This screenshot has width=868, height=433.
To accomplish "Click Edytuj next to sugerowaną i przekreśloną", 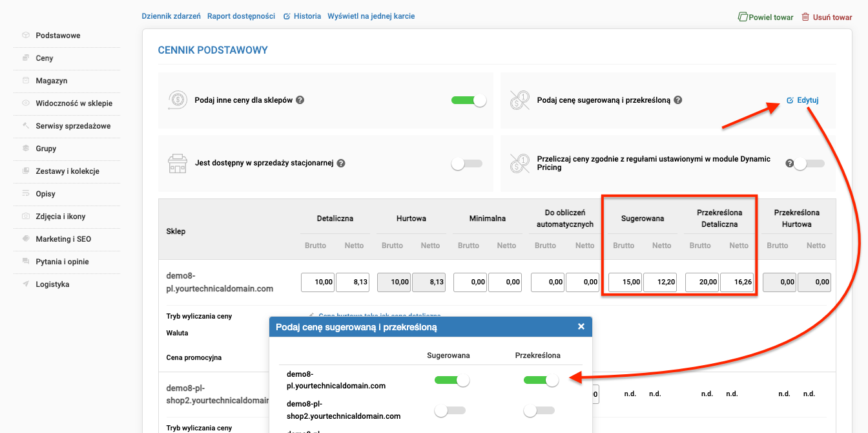I will [803, 100].
